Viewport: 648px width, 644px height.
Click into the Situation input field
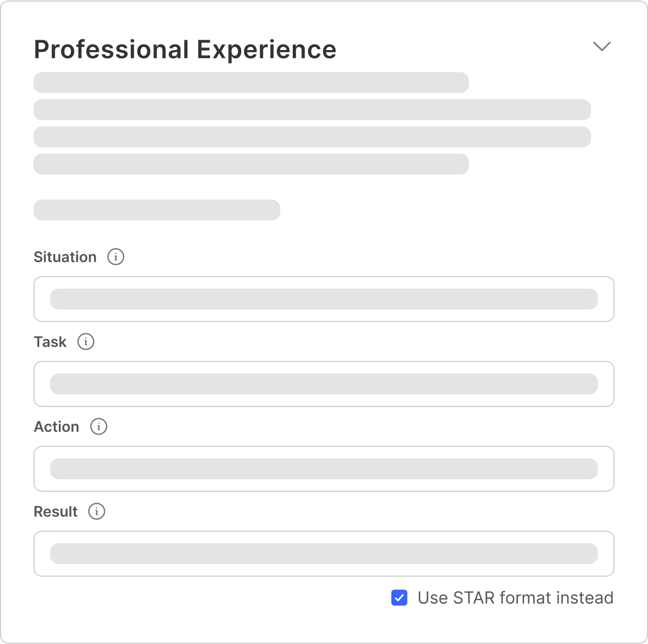coord(324,299)
